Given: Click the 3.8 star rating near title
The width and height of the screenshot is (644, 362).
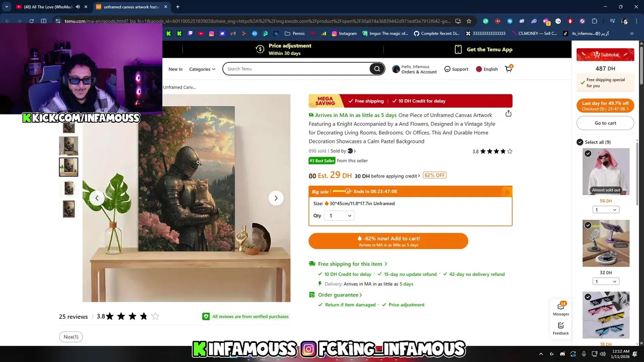Looking at the screenshot, I should [492, 151].
